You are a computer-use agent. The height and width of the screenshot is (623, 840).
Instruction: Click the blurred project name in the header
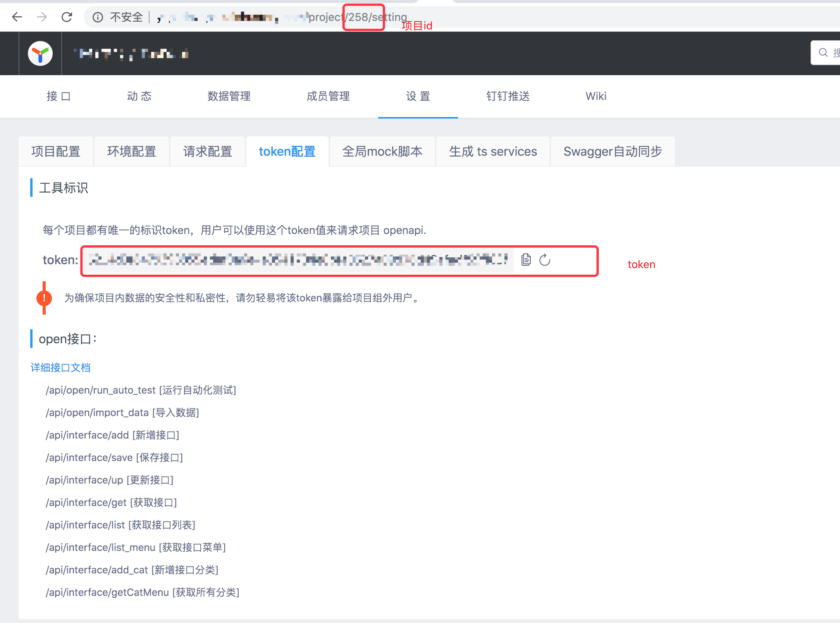131,53
